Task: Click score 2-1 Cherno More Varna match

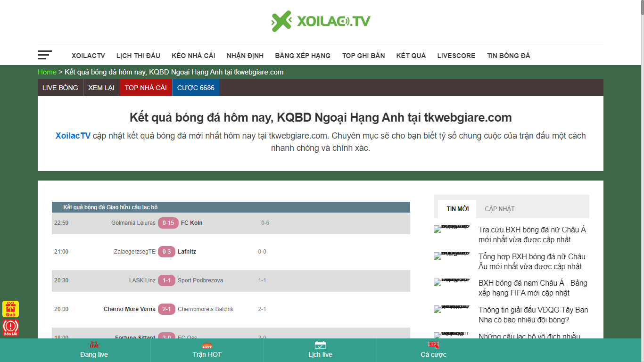Action: 166,309
